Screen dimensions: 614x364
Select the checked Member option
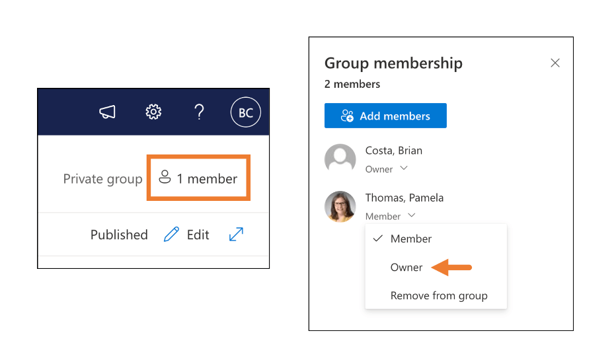[x=411, y=238]
